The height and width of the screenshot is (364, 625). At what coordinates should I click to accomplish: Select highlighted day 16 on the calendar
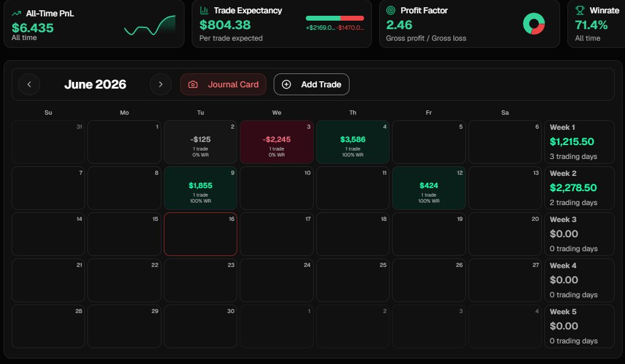pyautogui.click(x=200, y=234)
